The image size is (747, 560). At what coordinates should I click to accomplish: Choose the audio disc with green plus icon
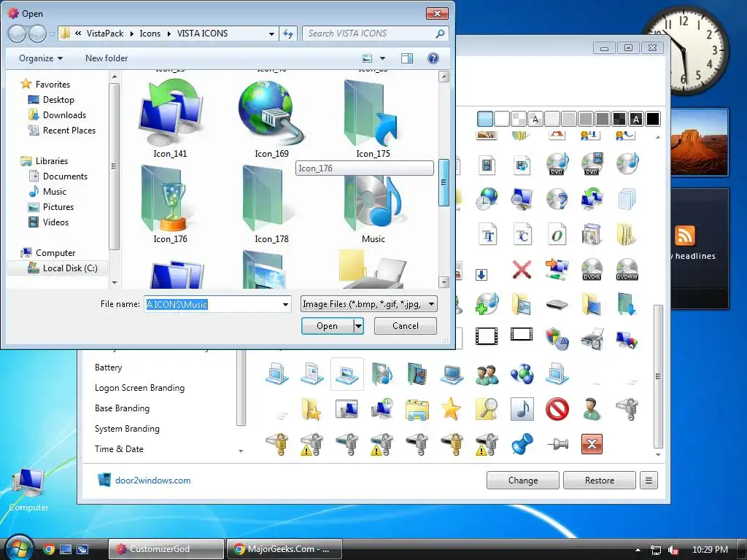point(487,304)
